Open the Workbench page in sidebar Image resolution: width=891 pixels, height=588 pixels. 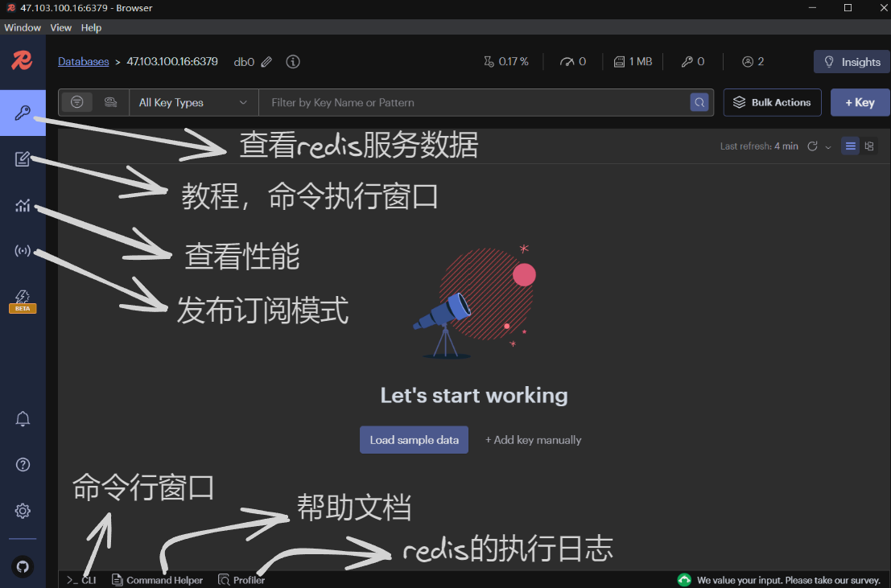23,159
